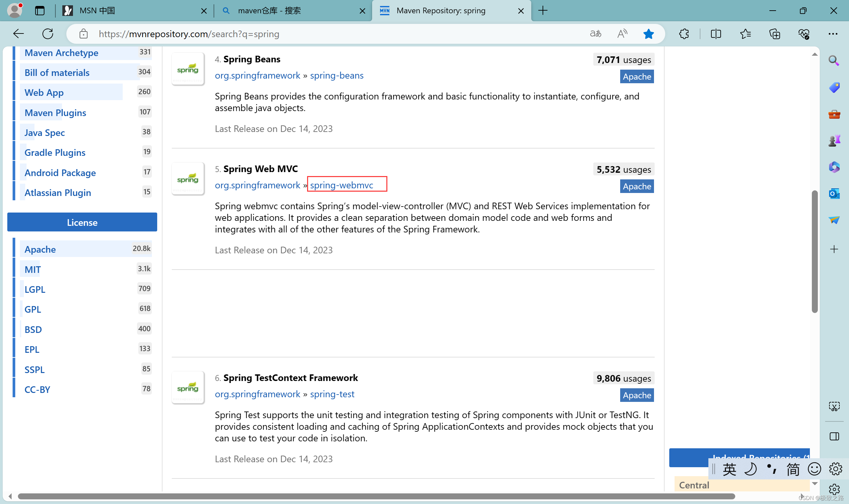Open sidebar Microsoft 365 icon
This screenshot has height=504, width=849.
pos(834,167)
